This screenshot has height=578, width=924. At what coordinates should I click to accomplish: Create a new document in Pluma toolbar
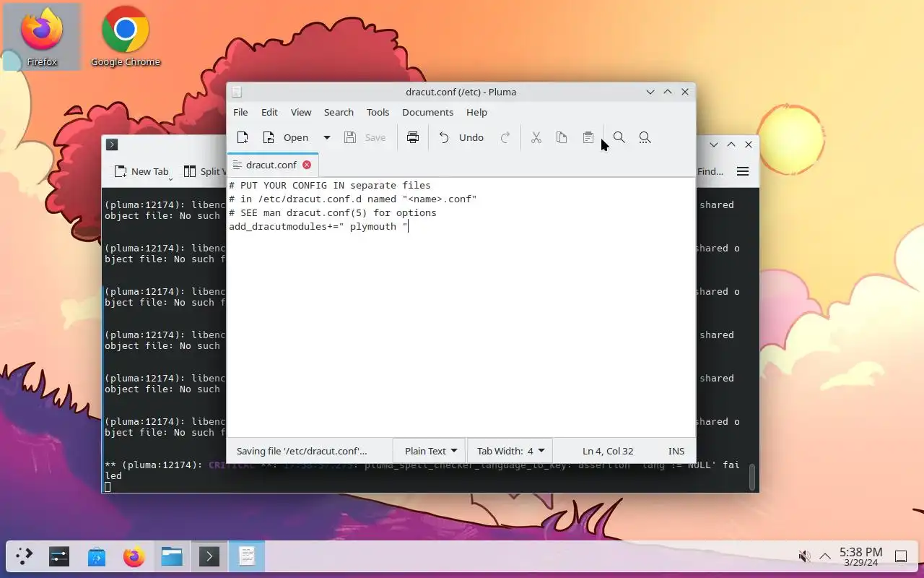tap(243, 137)
